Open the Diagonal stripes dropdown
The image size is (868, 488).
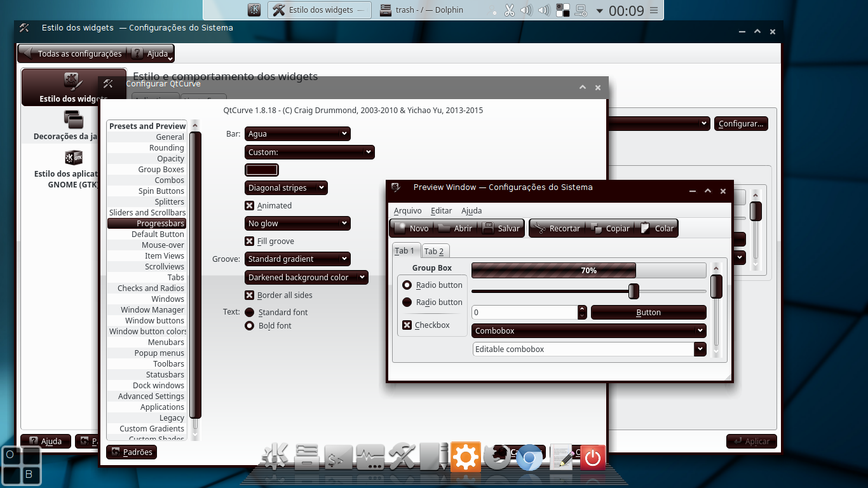coord(286,187)
